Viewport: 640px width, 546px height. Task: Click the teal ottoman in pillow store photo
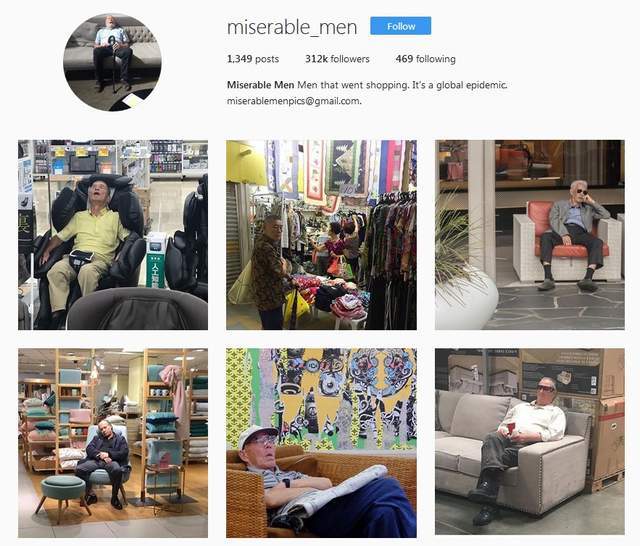(x=62, y=499)
